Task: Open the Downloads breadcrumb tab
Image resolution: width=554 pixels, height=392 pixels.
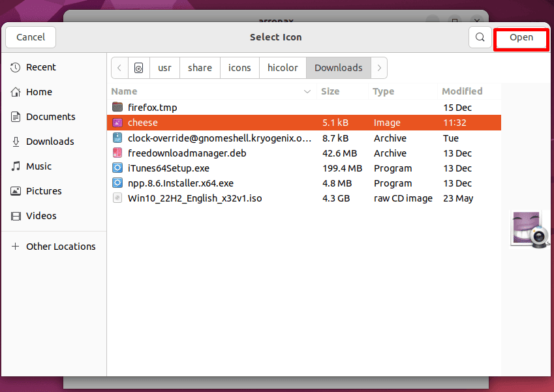Action: [338, 68]
